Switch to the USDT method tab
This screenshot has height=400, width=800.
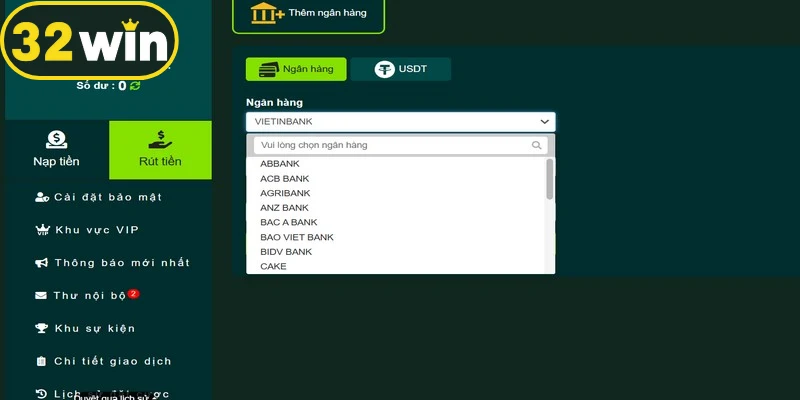[401, 69]
